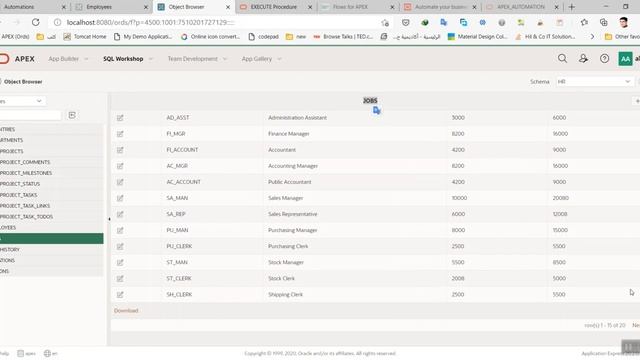
Task: Click Stock Manager job title cell
Action: point(286,262)
